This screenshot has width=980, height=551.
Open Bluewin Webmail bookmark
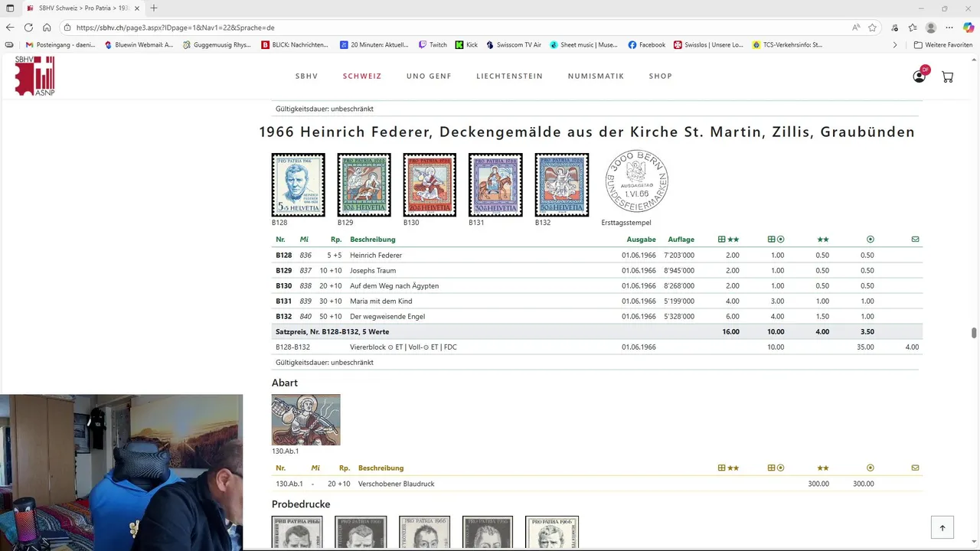pos(139,45)
